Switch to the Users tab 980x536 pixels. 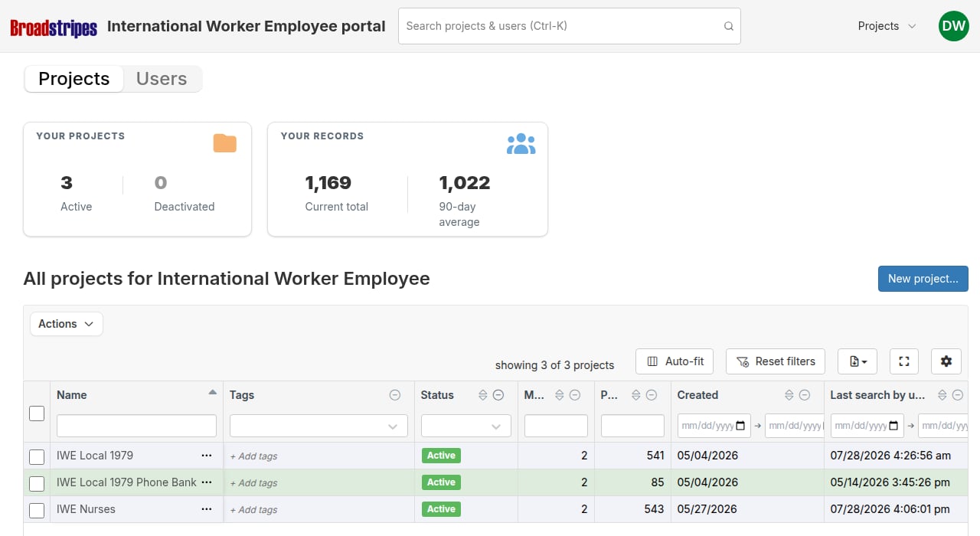162,79
